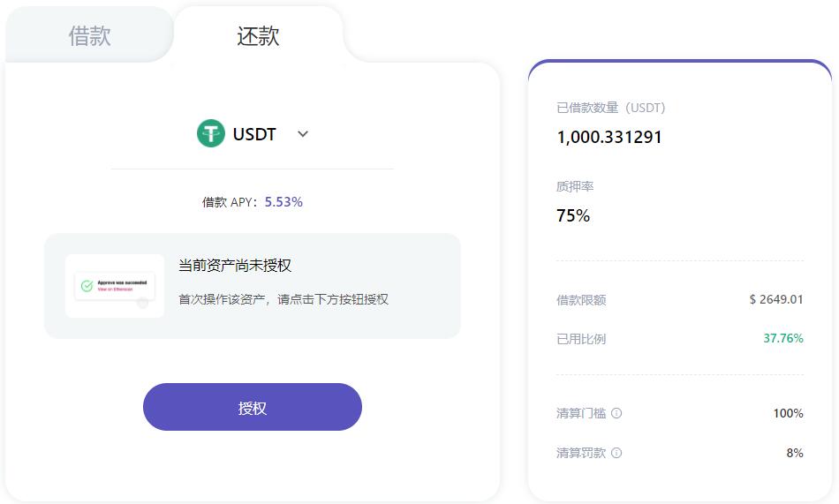The height and width of the screenshot is (504, 839).
Task: Click the 首次操作该资产 instruction text
Action: [283, 299]
